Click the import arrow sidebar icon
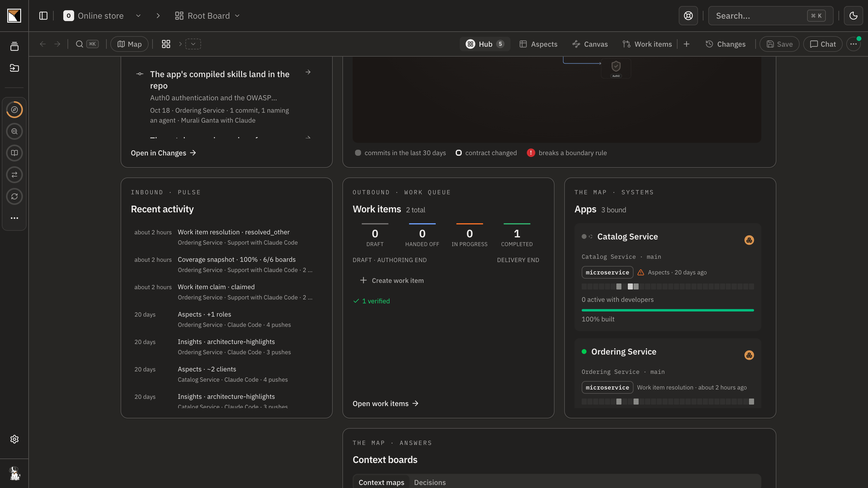This screenshot has width=868, height=488. pyautogui.click(x=14, y=68)
